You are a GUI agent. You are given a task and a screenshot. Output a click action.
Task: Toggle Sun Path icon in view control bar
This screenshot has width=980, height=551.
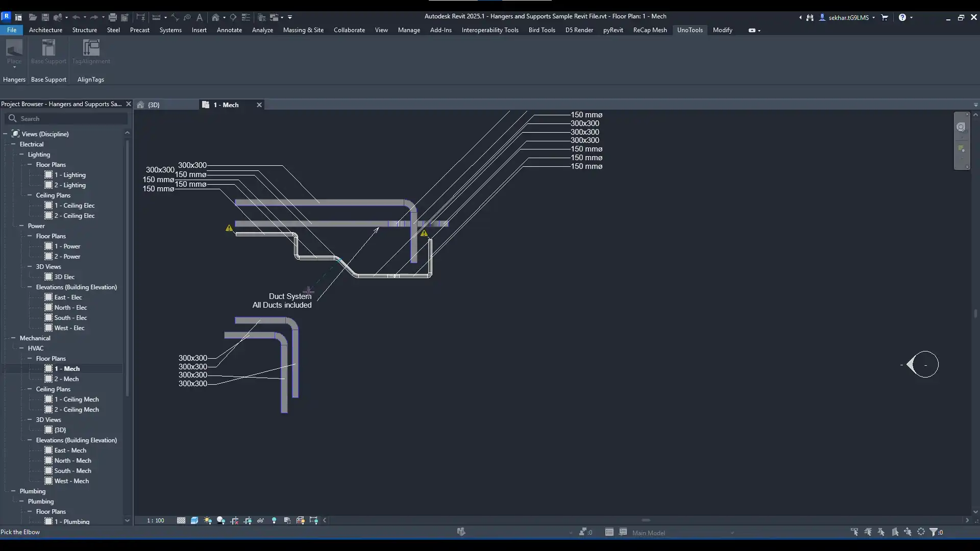[x=208, y=520]
